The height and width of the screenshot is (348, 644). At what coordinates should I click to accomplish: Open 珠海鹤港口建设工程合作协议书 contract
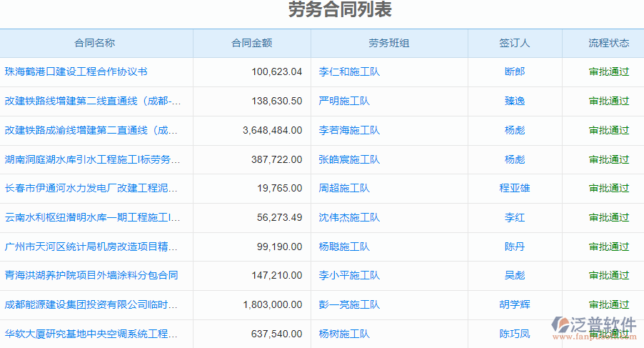point(76,71)
